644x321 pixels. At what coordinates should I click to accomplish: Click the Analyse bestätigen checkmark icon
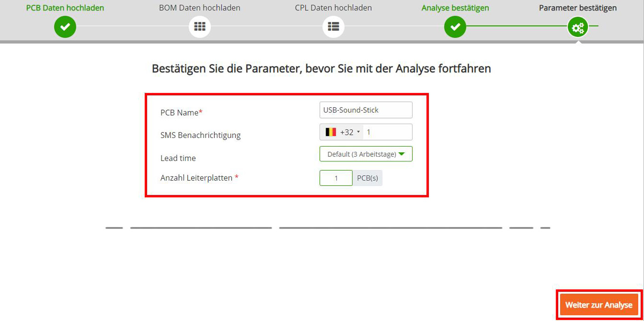455,27
